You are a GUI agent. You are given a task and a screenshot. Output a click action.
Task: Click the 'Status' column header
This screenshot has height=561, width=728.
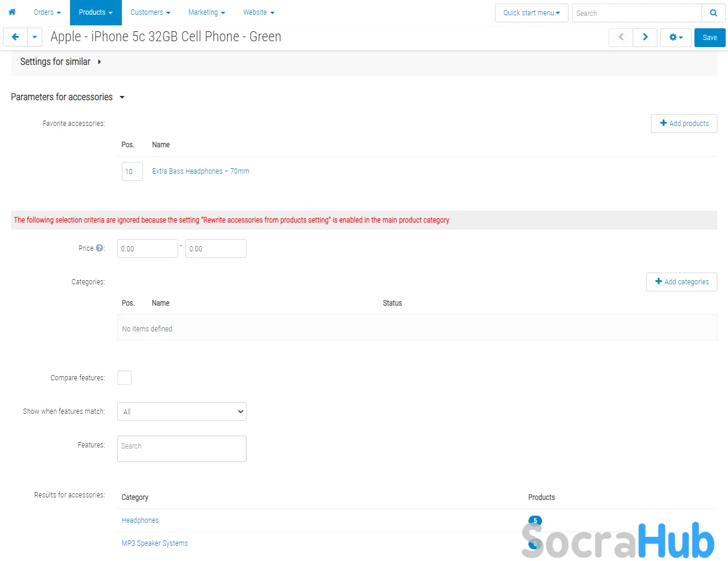[393, 303]
